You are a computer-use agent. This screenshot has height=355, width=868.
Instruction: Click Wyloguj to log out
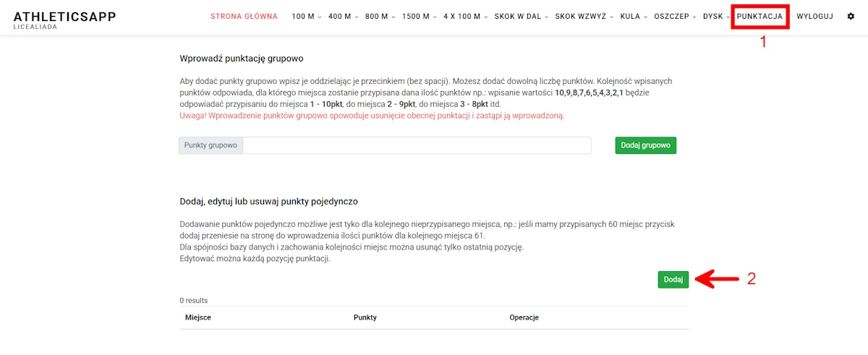(814, 17)
